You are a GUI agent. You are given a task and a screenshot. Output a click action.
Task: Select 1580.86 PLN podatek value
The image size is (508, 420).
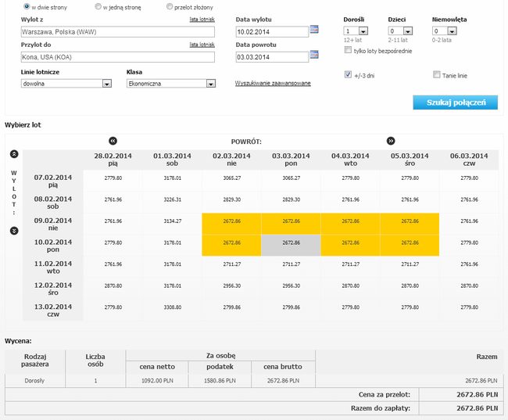coord(220,381)
